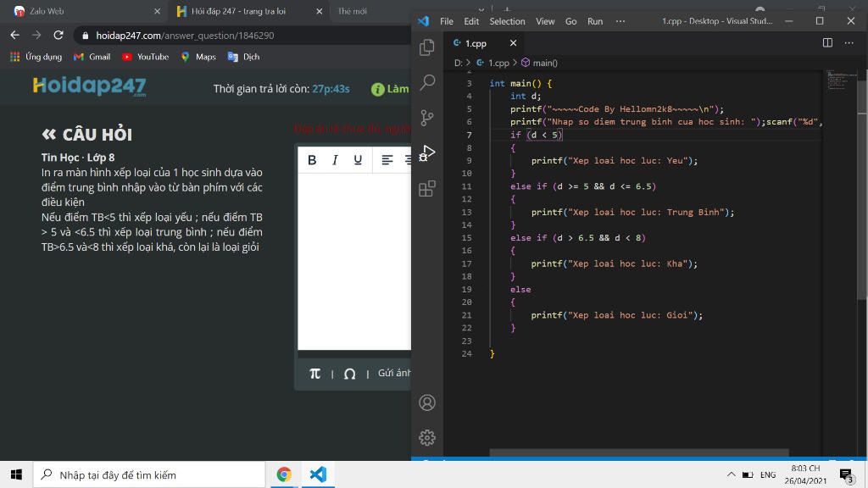
Task: Open the Dịch translate bookmark
Action: click(243, 57)
